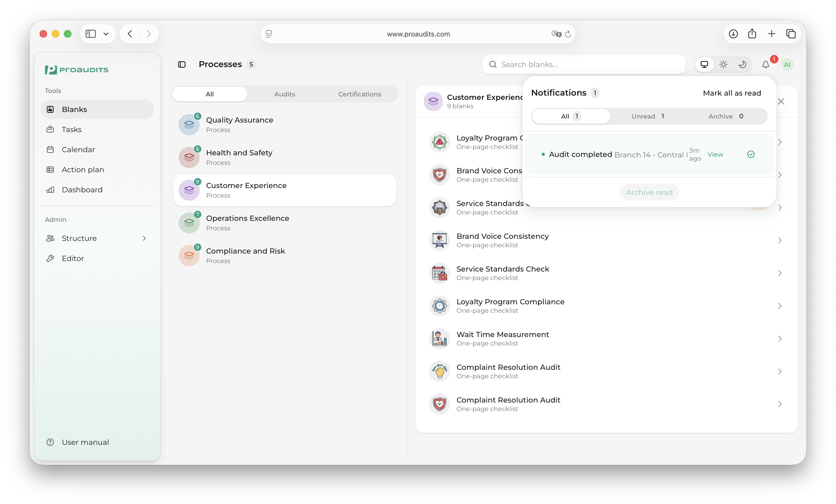
Task: Mark Audit completed notification as read
Action: (751, 154)
